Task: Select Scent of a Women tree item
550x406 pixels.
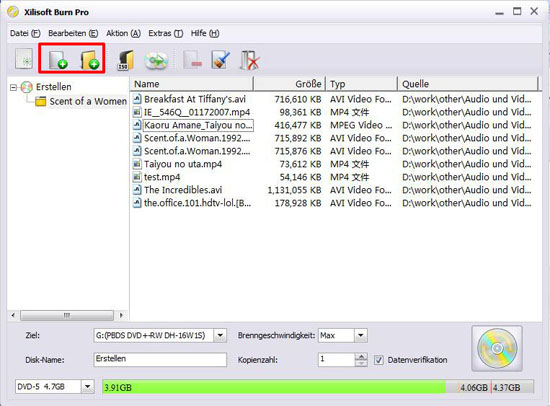Action: coord(88,101)
